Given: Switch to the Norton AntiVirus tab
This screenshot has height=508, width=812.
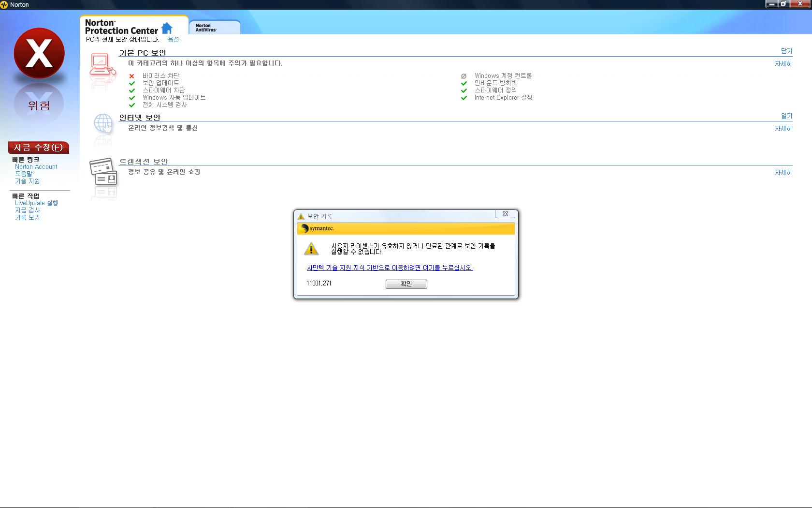Looking at the screenshot, I should pyautogui.click(x=214, y=27).
